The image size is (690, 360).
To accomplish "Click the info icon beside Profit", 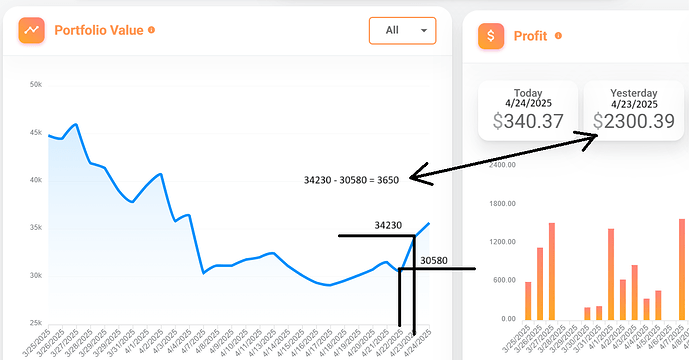I will [558, 36].
